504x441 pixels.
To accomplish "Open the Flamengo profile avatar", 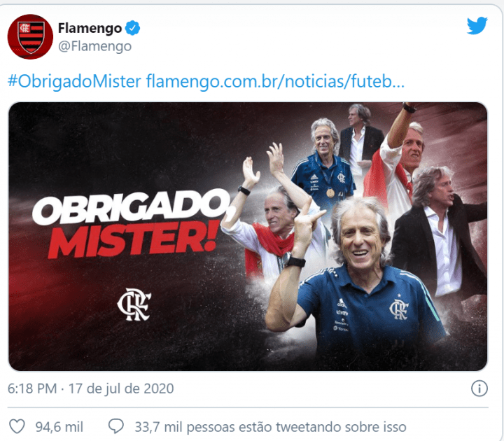I will point(30,36).
